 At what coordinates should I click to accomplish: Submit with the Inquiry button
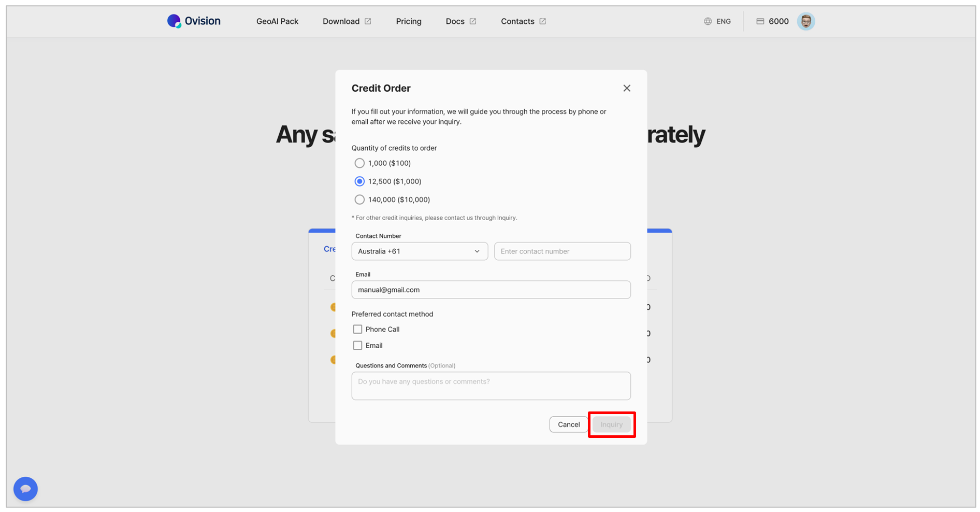click(x=611, y=424)
